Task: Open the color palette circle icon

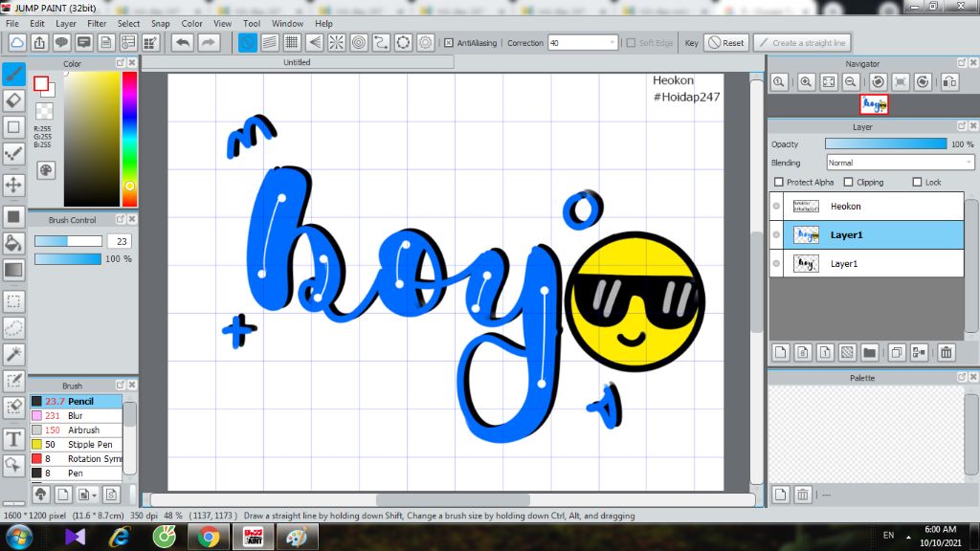Action: (46, 170)
